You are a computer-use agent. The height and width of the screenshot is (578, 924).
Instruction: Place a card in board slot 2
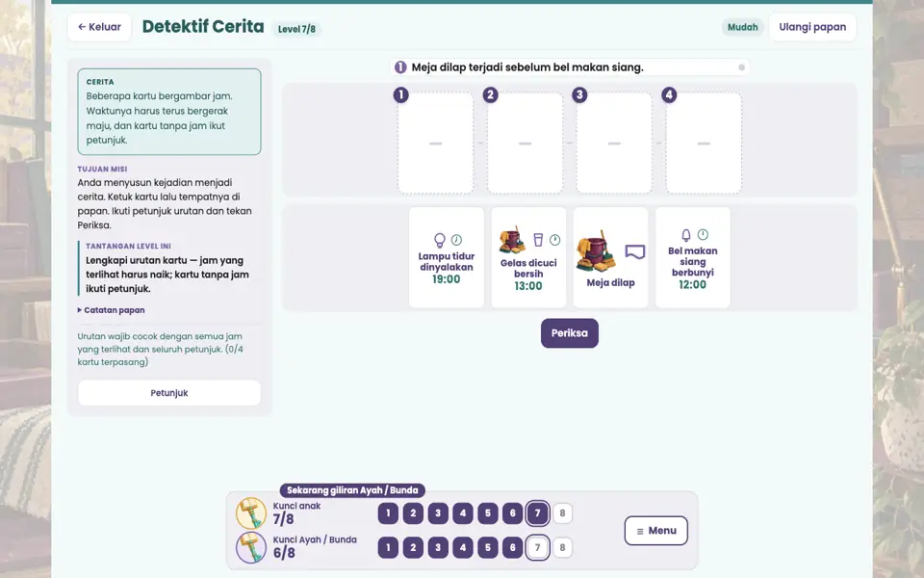point(526,144)
